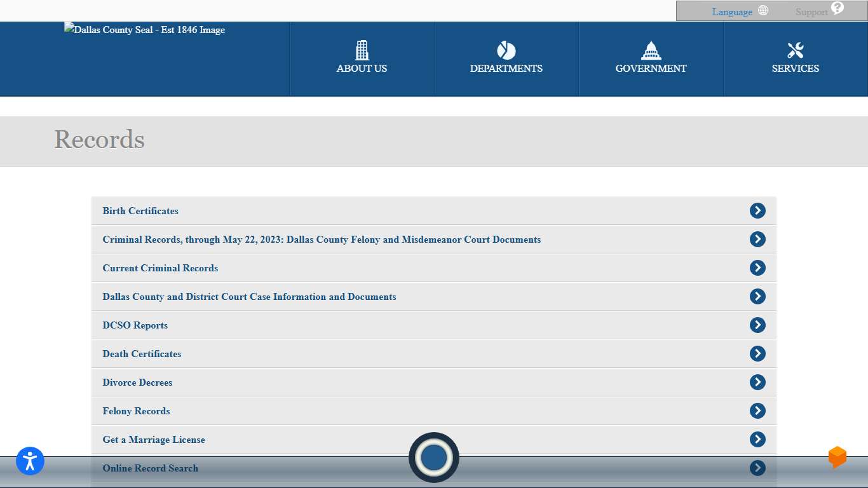Open Online Record Search
Screen dimensions: 868x488
(x=150, y=468)
